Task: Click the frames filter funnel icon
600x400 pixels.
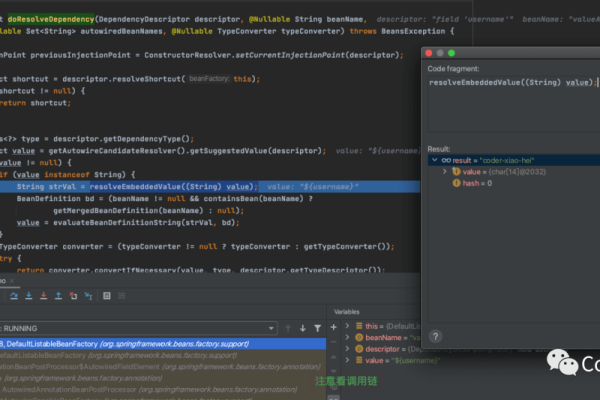Action: 317,328
